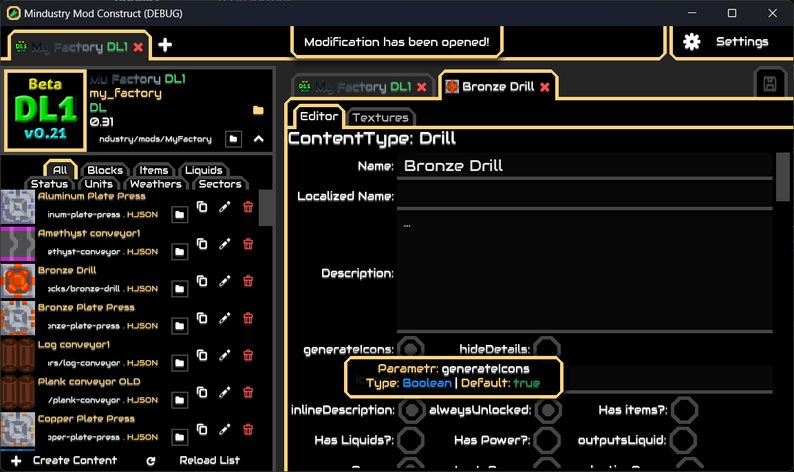This screenshot has height=472, width=794.
Task: Collapse the mod info panel chevron
Action: tap(259, 139)
